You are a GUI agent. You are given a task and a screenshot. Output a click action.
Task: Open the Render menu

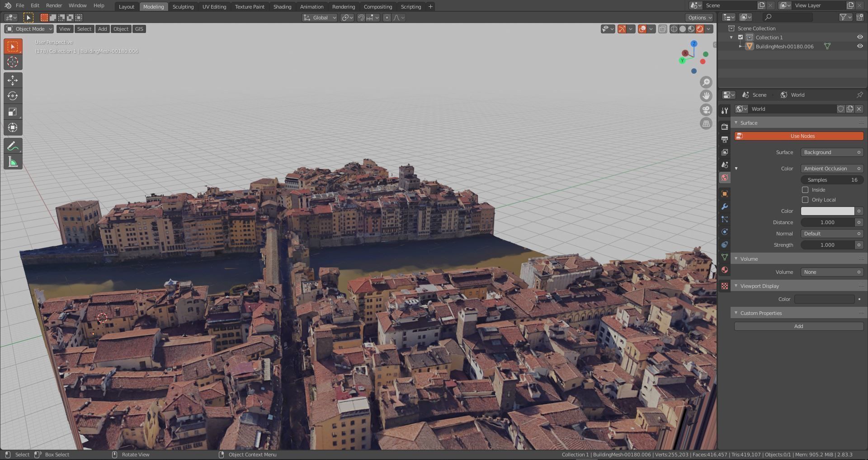coord(54,5)
